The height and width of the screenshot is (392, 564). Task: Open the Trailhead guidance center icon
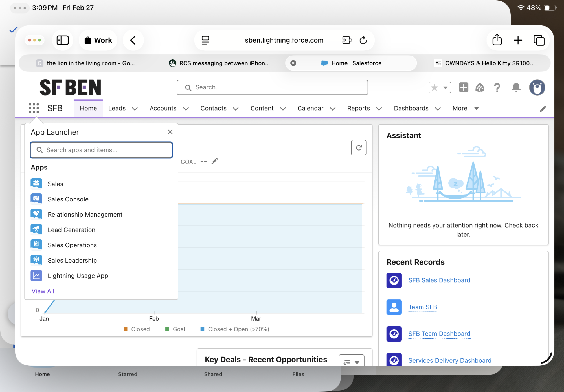(x=480, y=88)
